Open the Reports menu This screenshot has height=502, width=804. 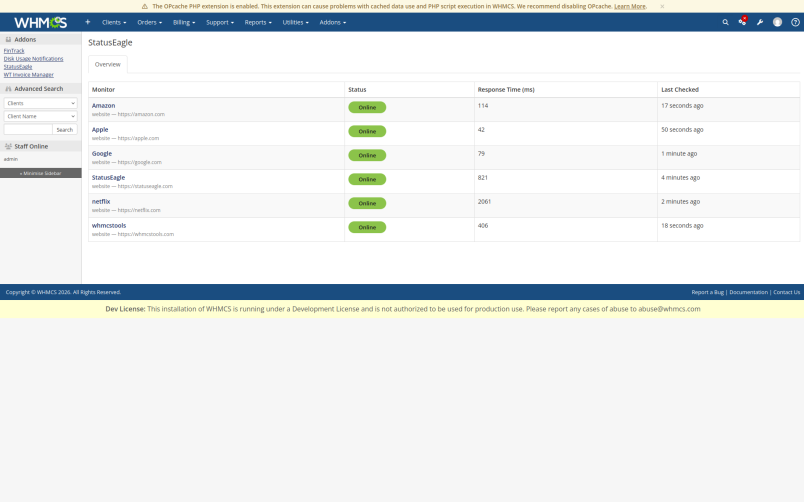pyautogui.click(x=258, y=23)
